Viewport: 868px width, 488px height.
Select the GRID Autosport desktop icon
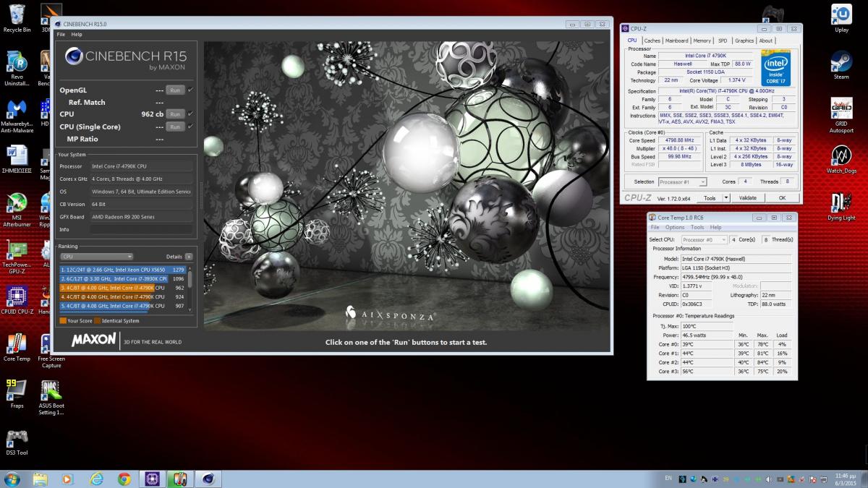tap(841, 116)
